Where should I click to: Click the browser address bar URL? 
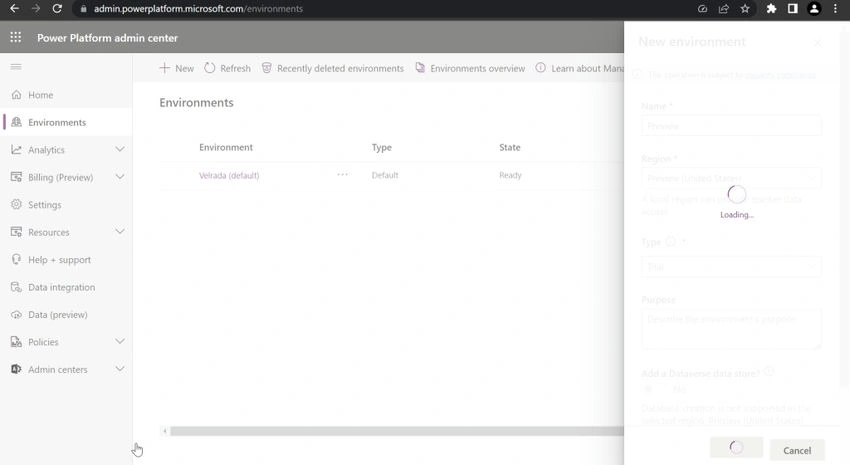click(x=198, y=9)
